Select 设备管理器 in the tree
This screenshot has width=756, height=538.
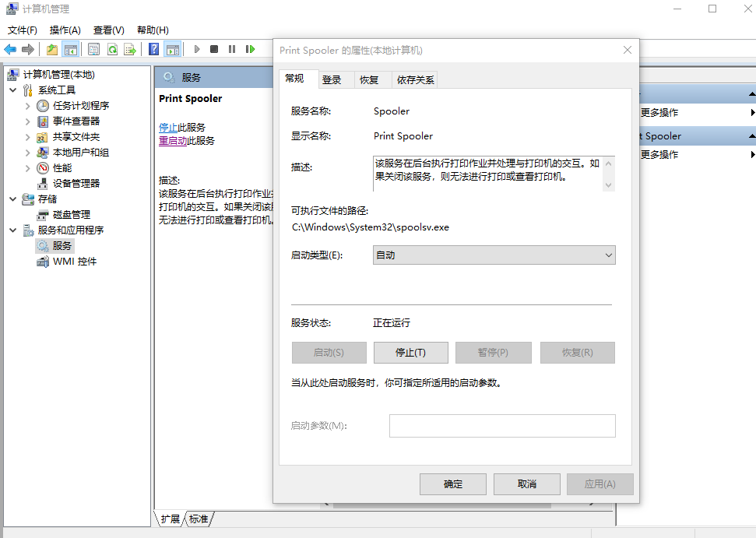[76, 183]
